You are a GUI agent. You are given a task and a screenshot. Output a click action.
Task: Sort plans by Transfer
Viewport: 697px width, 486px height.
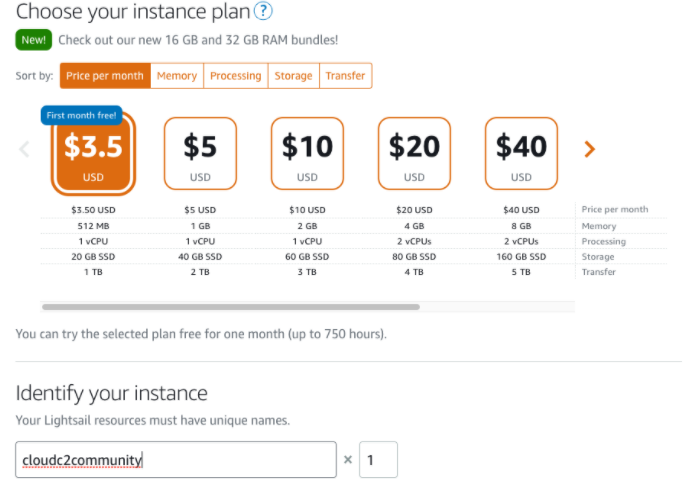(x=346, y=76)
